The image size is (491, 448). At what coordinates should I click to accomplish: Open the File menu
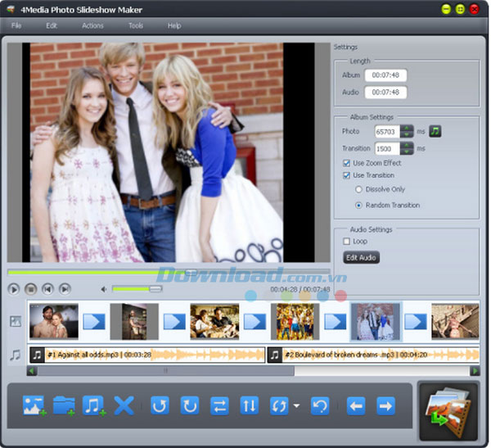point(16,25)
